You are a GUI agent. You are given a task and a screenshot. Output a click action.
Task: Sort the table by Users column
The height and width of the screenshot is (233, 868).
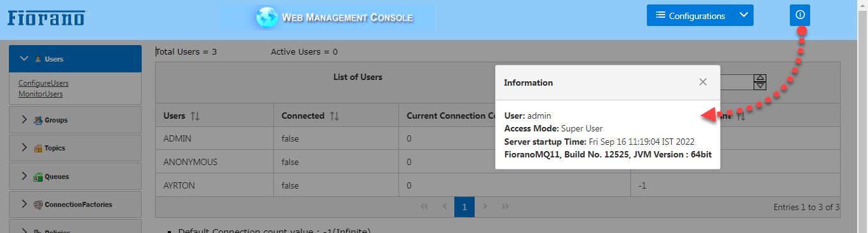point(195,116)
